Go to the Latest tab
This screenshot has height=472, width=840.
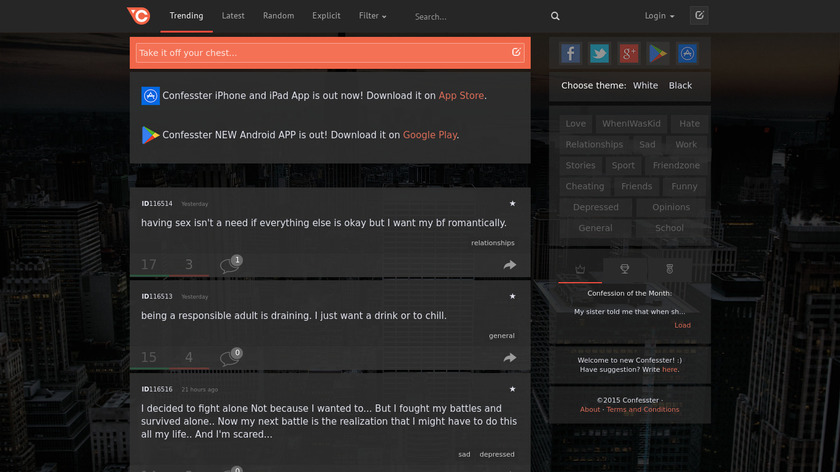coord(233,16)
